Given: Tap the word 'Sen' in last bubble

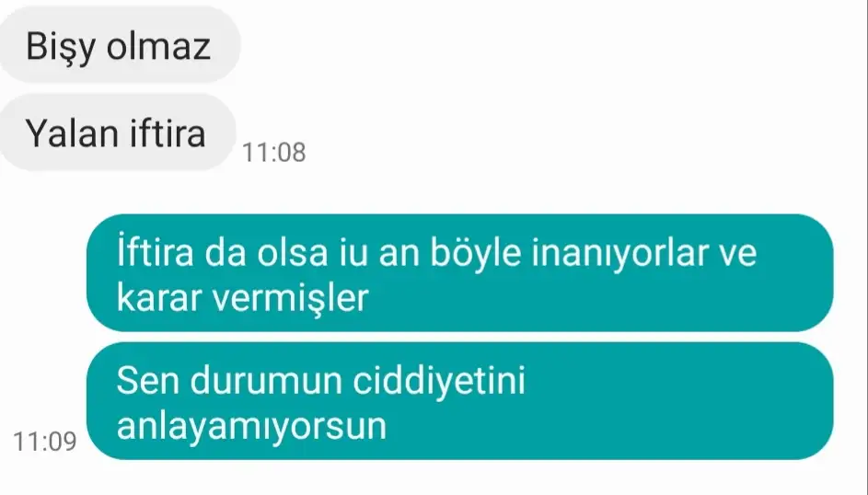Looking at the screenshot, I should click(148, 381).
